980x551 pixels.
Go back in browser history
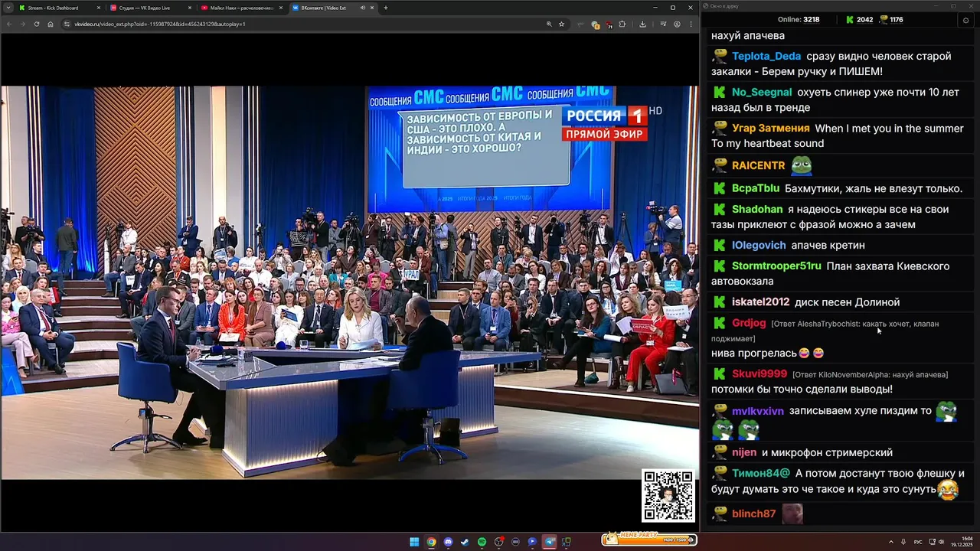point(9,24)
